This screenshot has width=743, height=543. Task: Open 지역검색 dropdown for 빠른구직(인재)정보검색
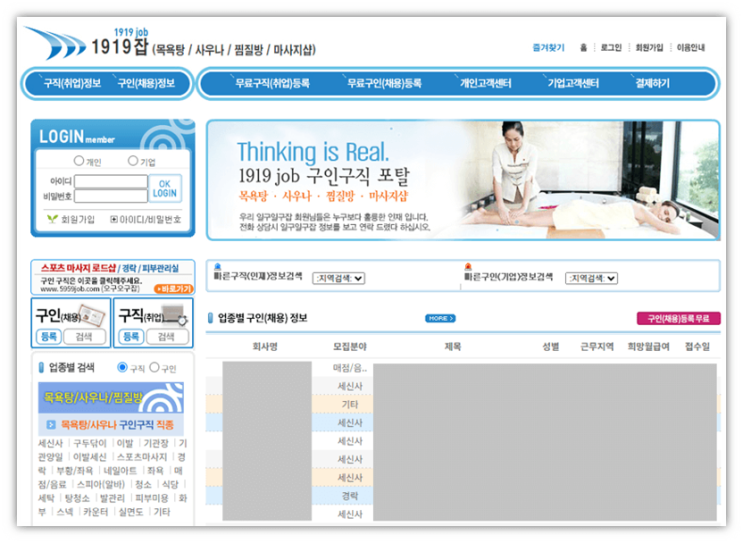(339, 278)
